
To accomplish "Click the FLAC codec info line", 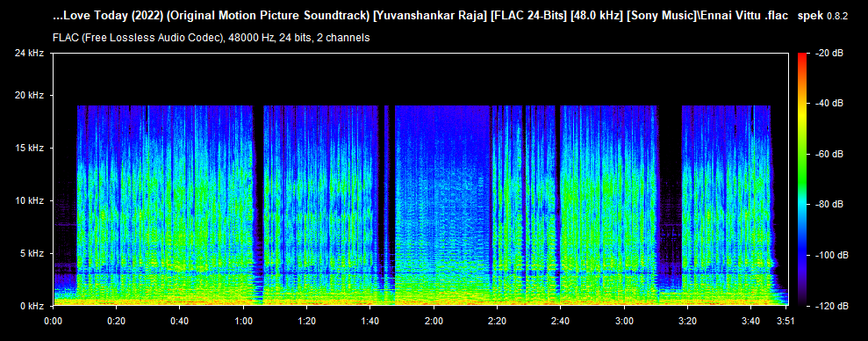I will pos(212,39).
